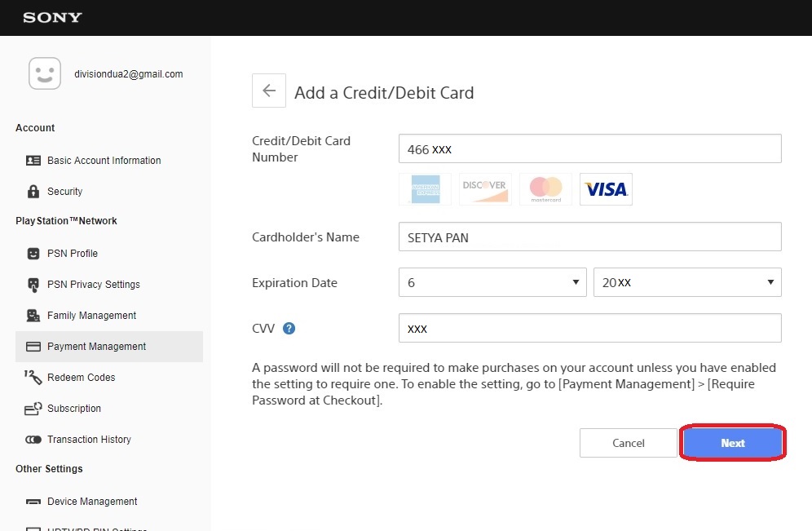Screen dimensions: 812x531
Task: Open the CVV help question mark
Action: (289, 329)
